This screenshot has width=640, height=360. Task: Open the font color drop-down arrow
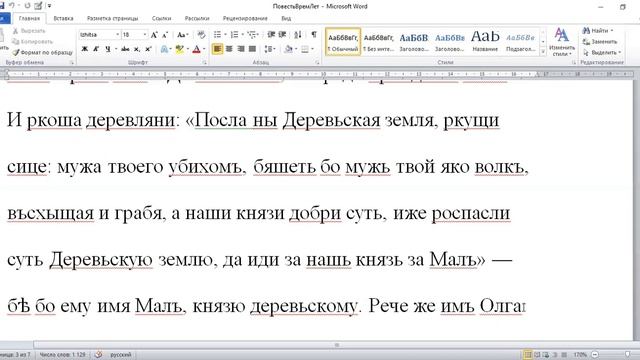(x=204, y=49)
